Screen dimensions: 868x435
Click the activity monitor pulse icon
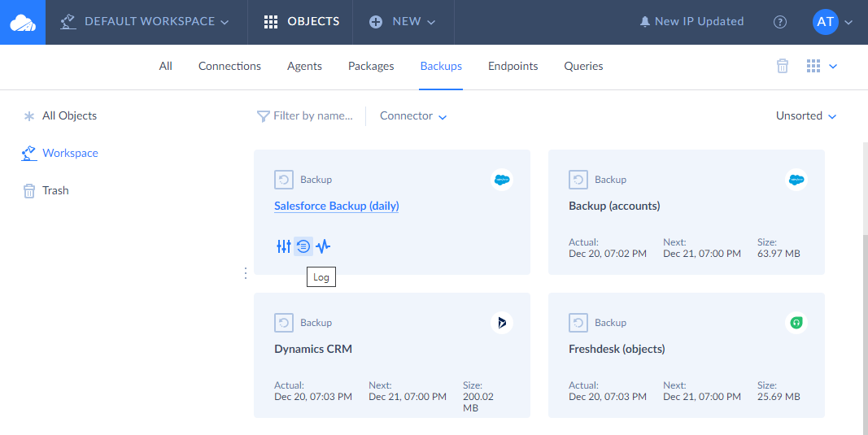323,246
